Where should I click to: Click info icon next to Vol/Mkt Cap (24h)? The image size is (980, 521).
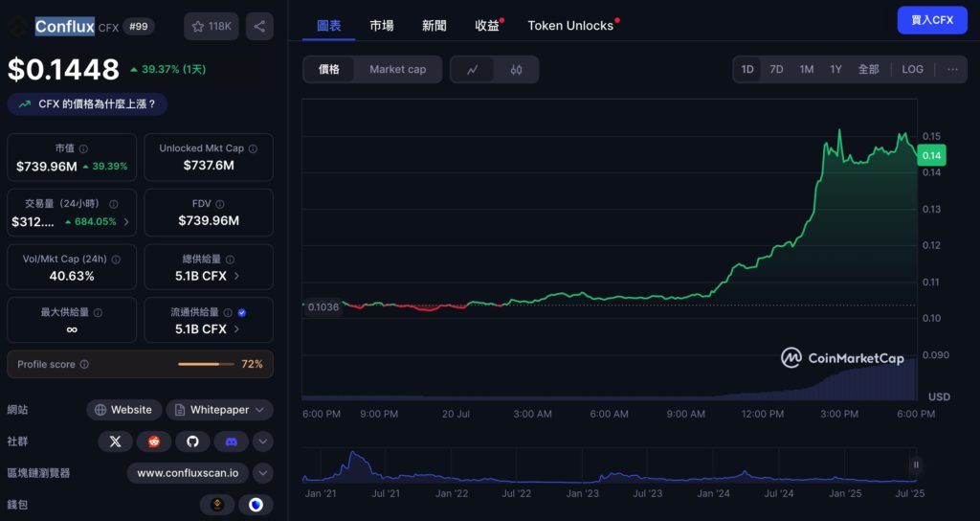[x=116, y=259]
